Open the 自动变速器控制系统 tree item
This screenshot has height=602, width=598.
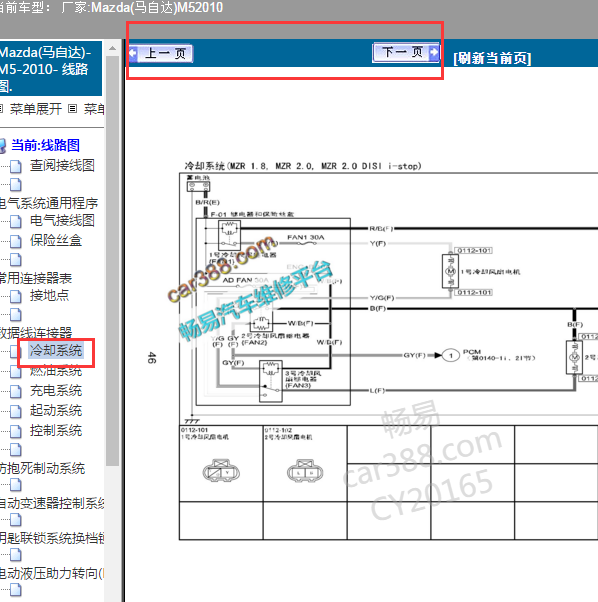point(52,503)
